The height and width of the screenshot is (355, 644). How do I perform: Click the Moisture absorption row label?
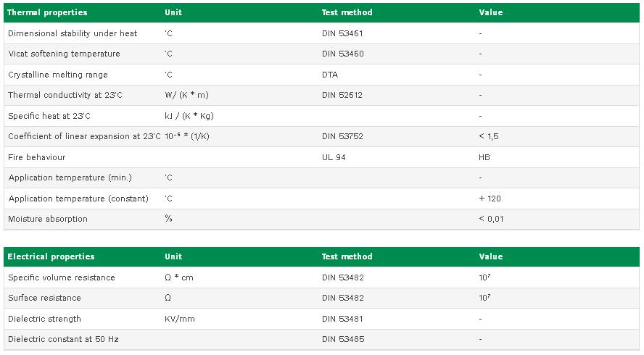coord(48,219)
